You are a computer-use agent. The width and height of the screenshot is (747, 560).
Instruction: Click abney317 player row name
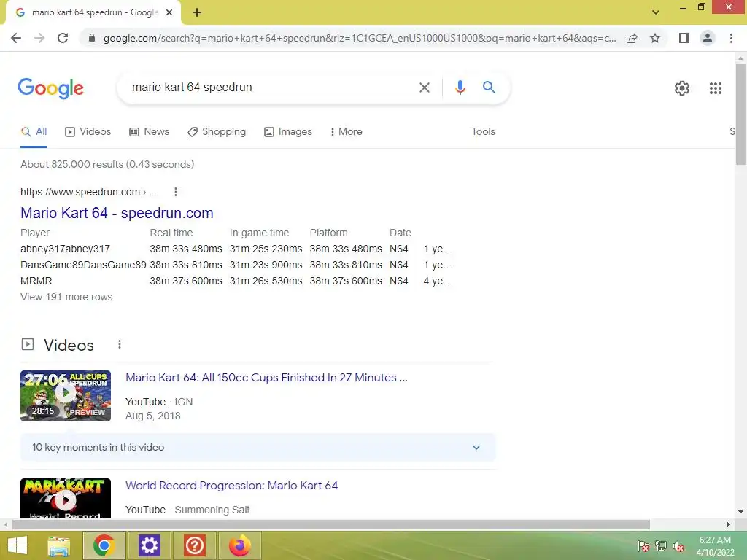65,249
